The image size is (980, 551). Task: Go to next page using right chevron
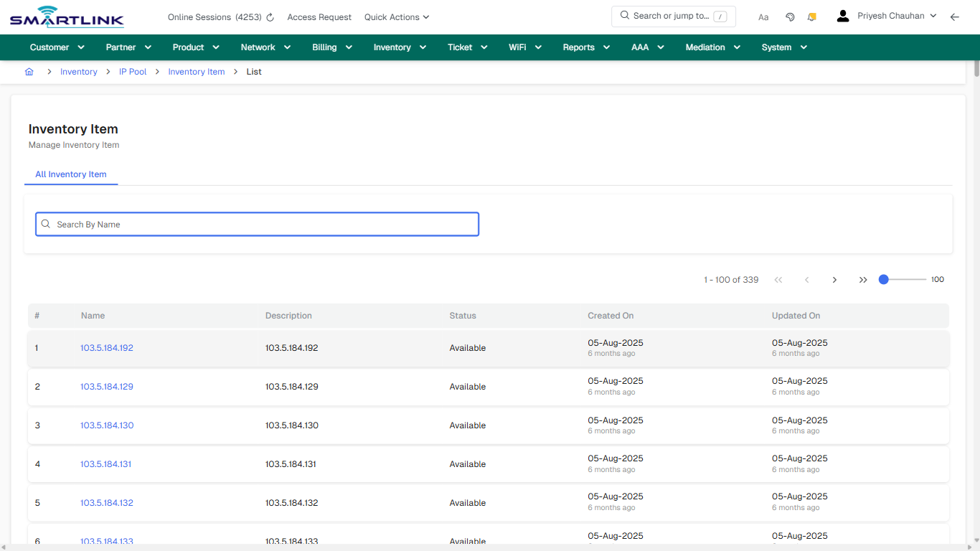pos(834,280)
